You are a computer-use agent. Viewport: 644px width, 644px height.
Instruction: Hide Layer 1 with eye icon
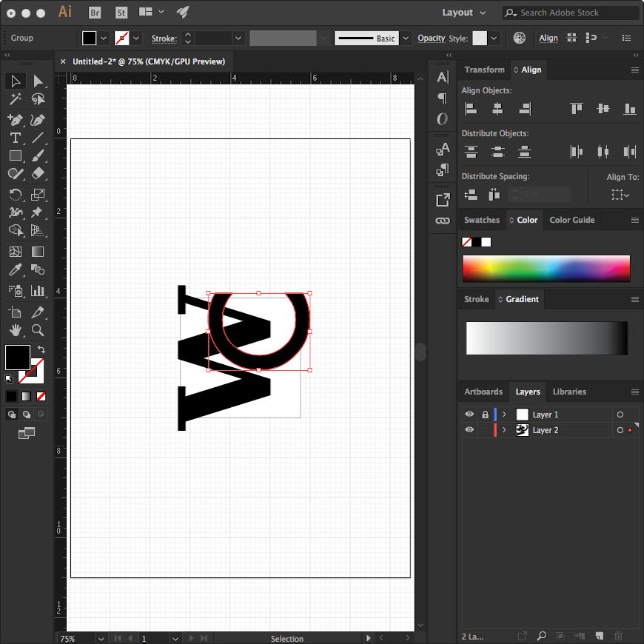tap(469, 415)
